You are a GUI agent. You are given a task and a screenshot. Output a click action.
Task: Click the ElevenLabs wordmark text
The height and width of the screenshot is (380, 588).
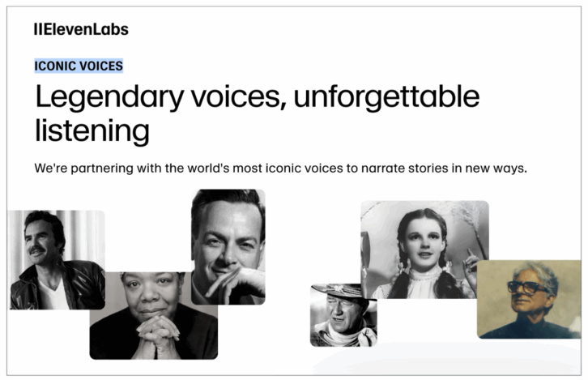pos(86,30)
